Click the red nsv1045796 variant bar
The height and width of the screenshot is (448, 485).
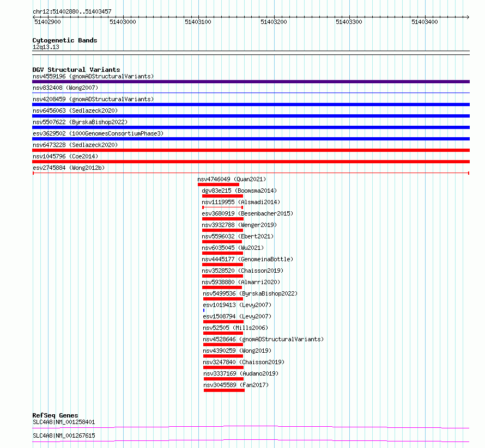[251, 162]
